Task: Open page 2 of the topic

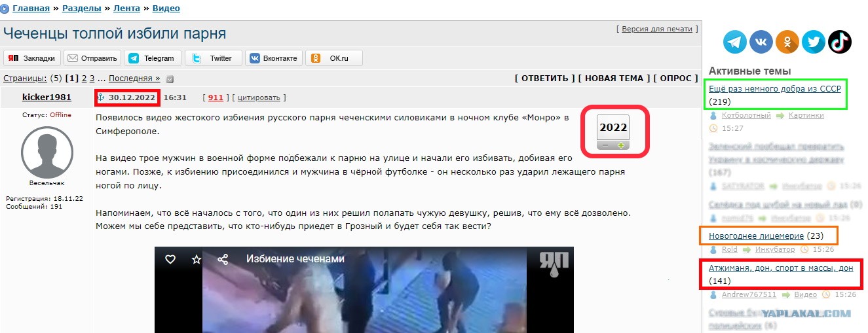Action: (84, 79)
